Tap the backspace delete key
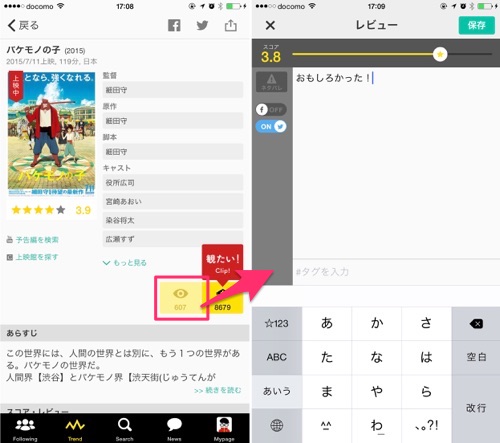Screen dimensions: 500x443 click(476, 324)
